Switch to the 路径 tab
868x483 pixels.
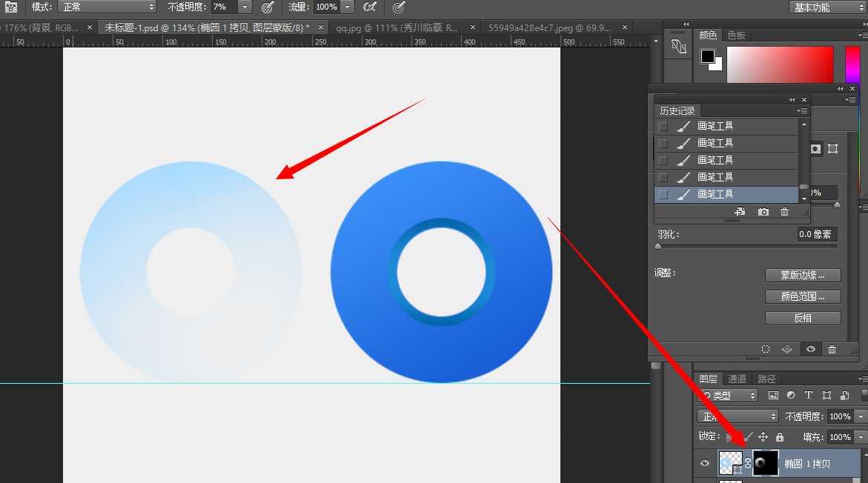[x=766, y=379]
